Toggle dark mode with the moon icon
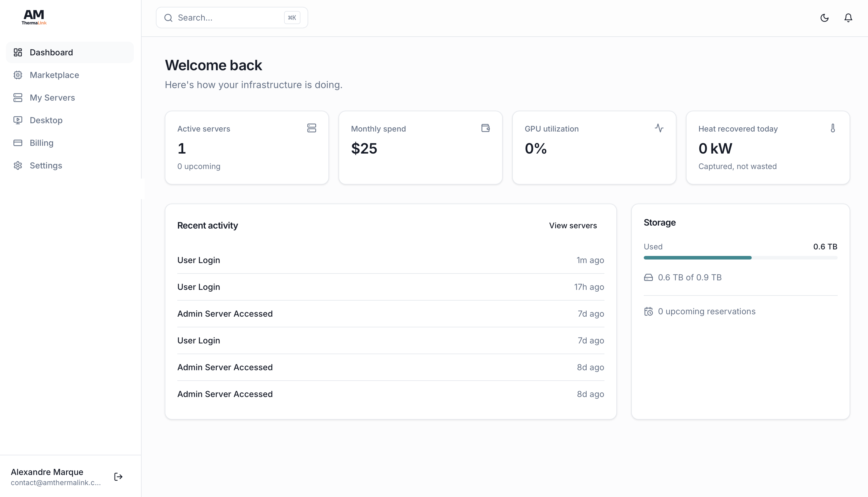868x497 pixels. [824, 18]
